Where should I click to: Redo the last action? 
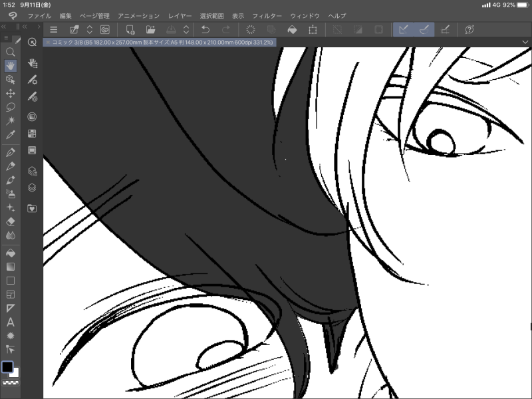coord(226,29)
